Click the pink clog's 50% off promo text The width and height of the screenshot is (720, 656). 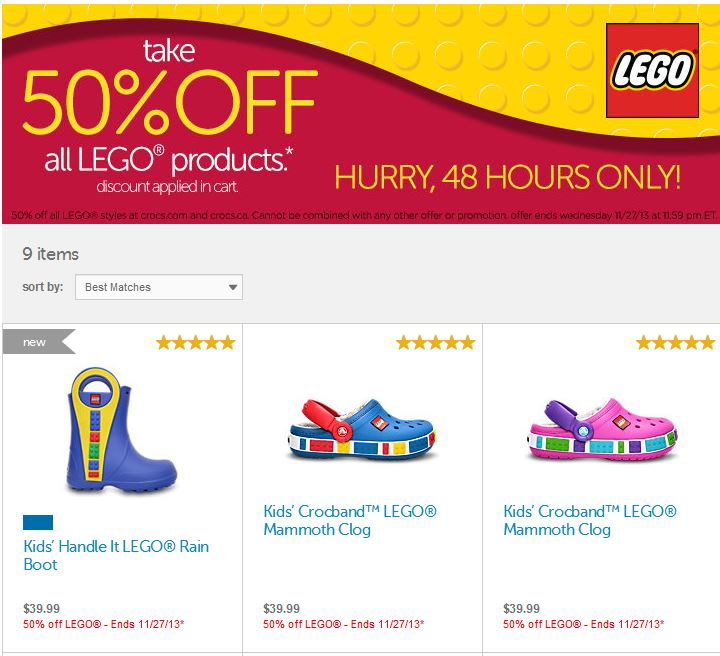(584, 624)
